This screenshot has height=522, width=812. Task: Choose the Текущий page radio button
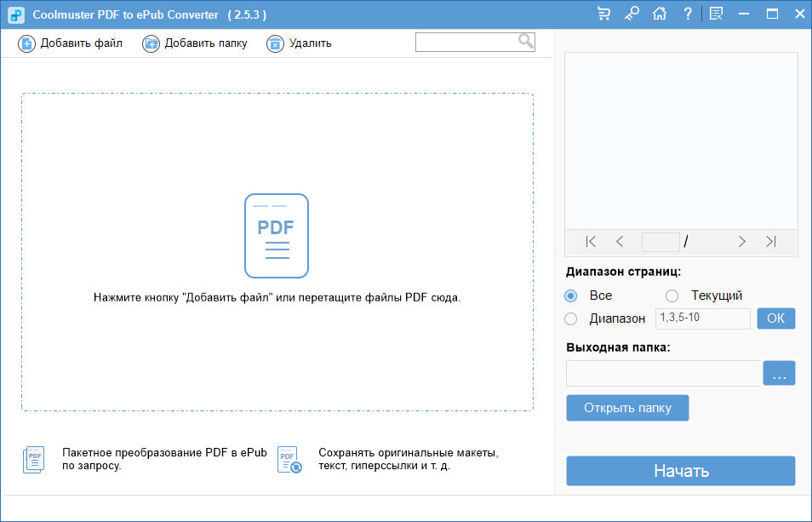click(672, 295)
